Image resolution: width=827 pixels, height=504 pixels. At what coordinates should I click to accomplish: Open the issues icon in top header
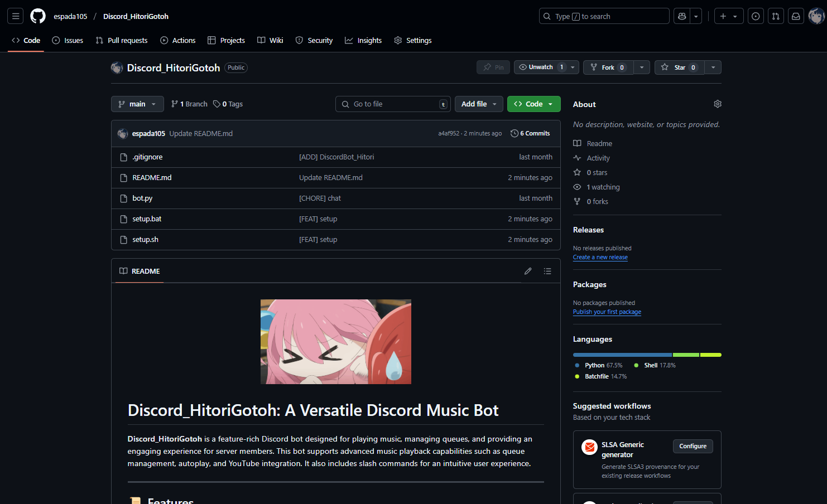(x=756, y=16)
